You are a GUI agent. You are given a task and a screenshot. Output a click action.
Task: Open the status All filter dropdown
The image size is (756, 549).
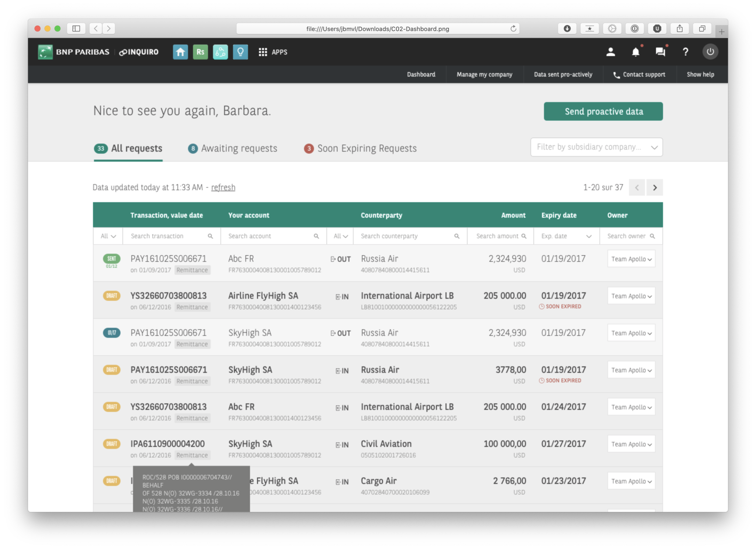(108, 236)
